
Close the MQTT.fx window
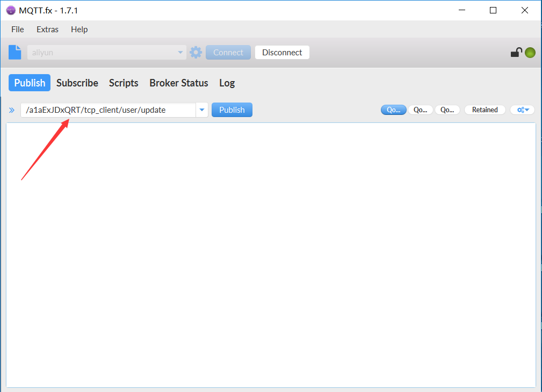pyautogui.click(x=525, y=10)
